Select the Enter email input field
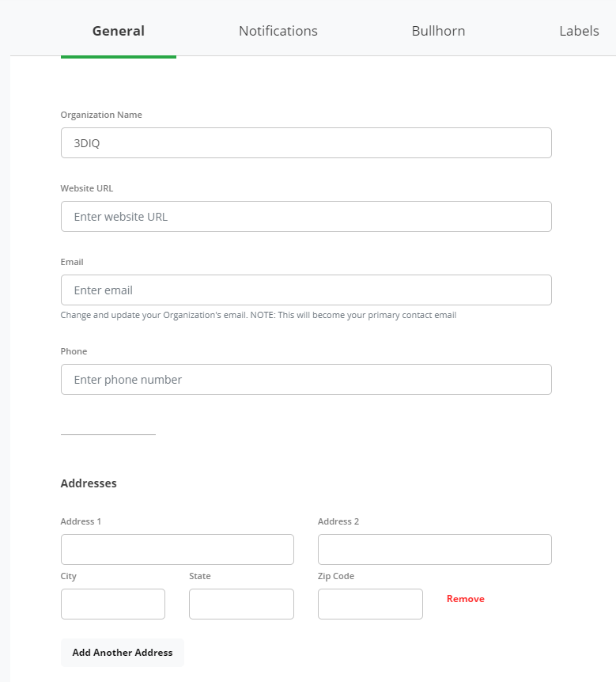616x682 pixels. click(x=306, y=290)
